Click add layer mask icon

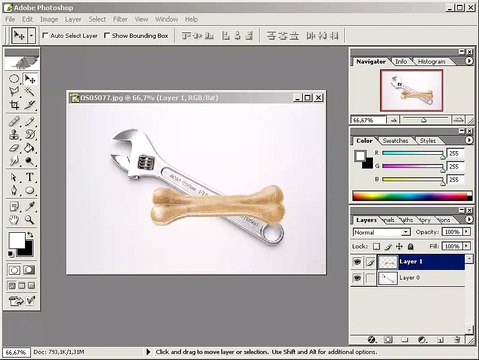pos(388,340)
